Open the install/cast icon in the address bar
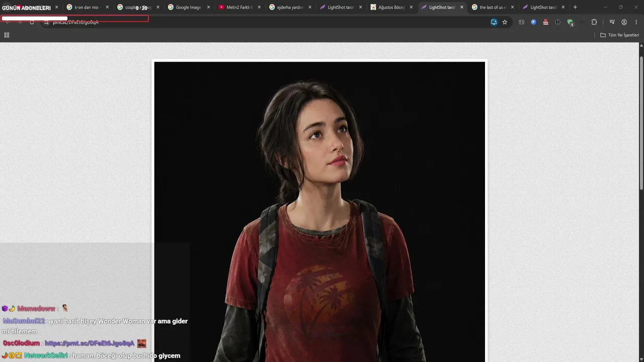644x362 pixels. tap(494, 22)
